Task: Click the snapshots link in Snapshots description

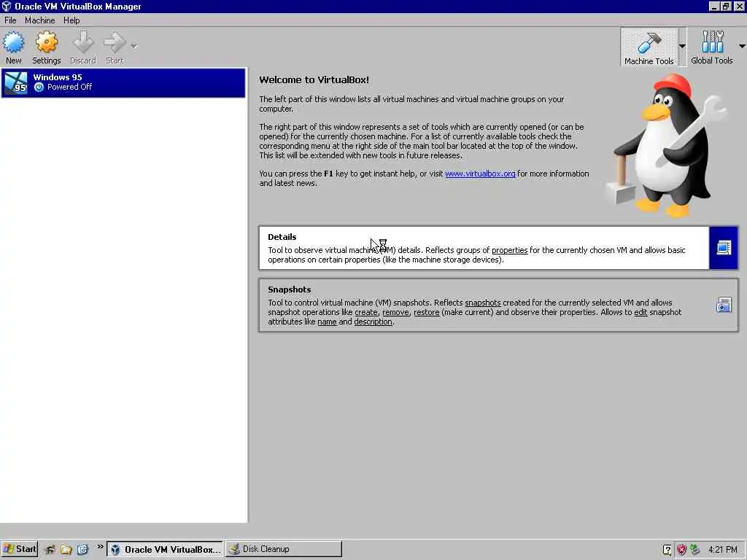Action: point(483,303)
